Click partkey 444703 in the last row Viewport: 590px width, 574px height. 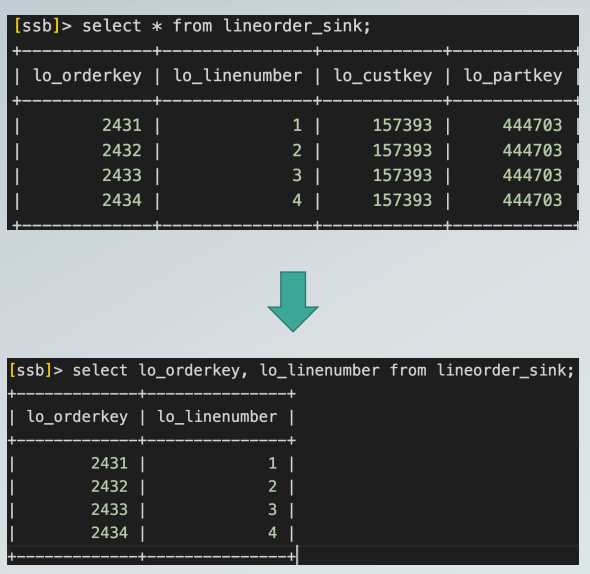click(x=532, y=200)
